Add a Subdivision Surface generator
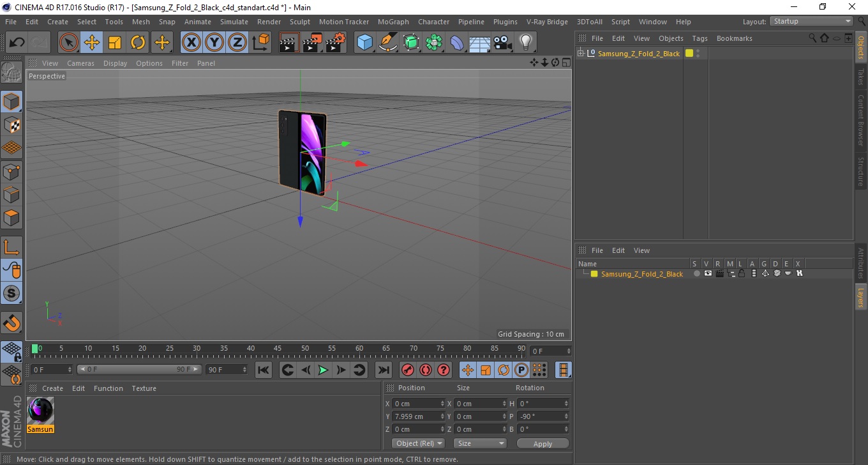Image resolution: width=868 pixels, height=465 pixels. point(411,43)
